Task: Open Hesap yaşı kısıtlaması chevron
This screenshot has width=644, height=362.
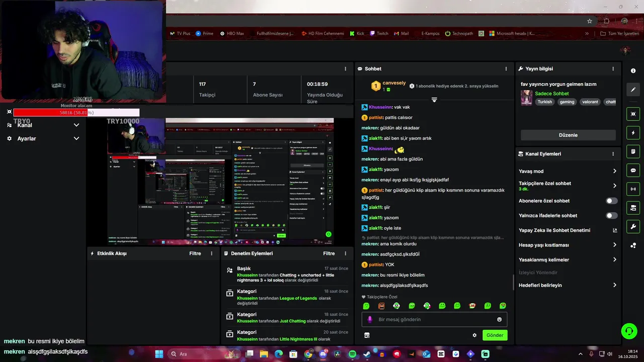Action: pyautogui.click(x=615, y=245)
